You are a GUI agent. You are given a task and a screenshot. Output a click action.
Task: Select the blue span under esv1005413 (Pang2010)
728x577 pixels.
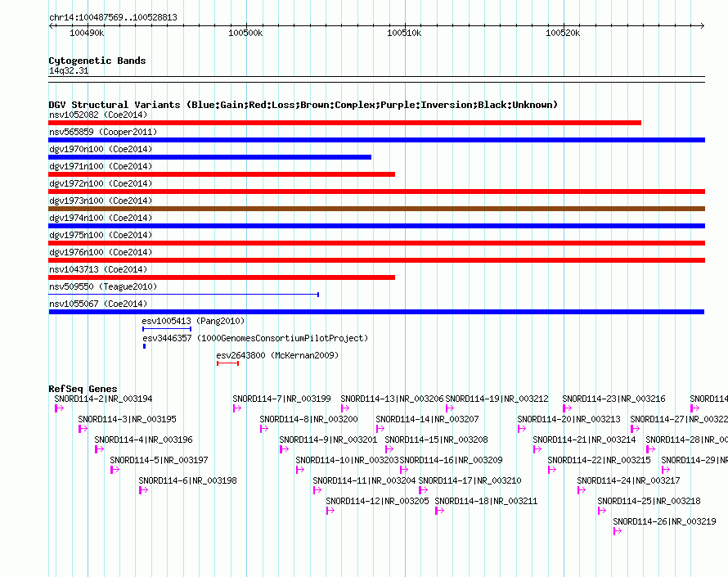point(167,329)
